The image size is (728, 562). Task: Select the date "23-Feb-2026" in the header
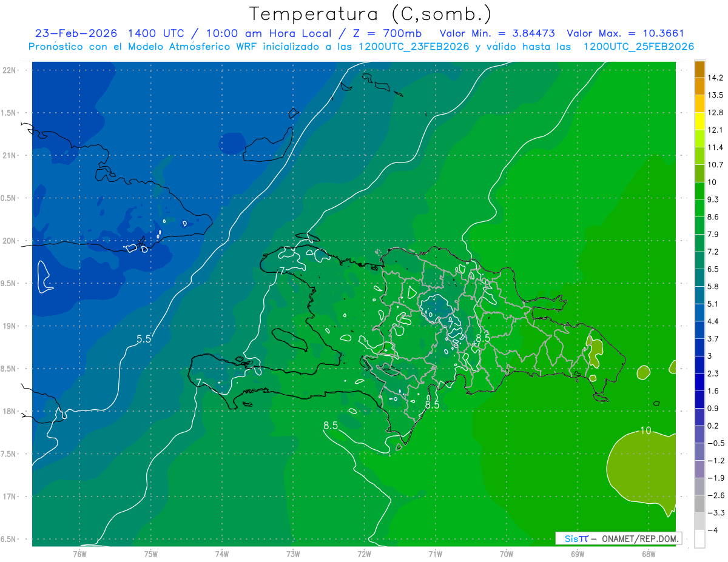coord(75,33)
